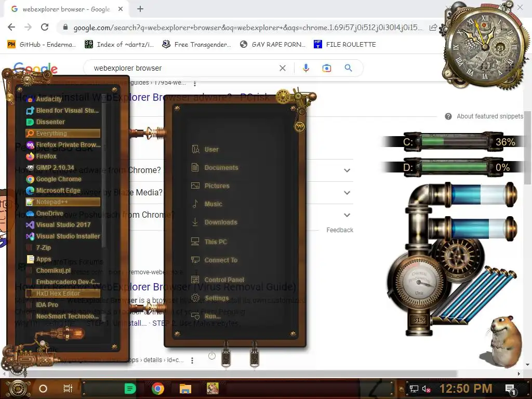Open Firefox Private Browsing entry
The width and height of the screenshot is (532, 399).
click(x=63, y=145)
